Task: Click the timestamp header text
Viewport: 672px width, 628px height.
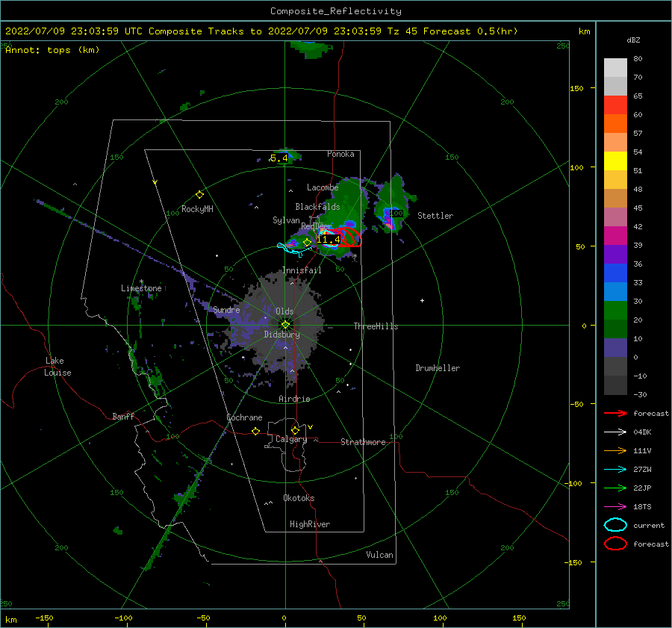Action: (261, 31)
